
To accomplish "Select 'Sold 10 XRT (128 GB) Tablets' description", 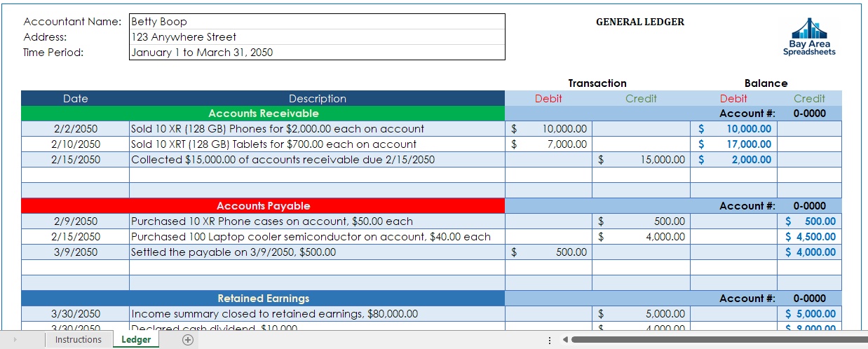I will click(317, 144).
